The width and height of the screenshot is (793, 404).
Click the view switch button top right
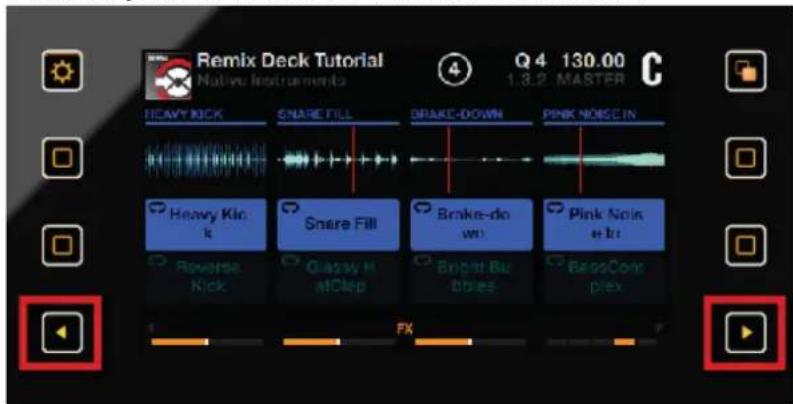point(745,71)
